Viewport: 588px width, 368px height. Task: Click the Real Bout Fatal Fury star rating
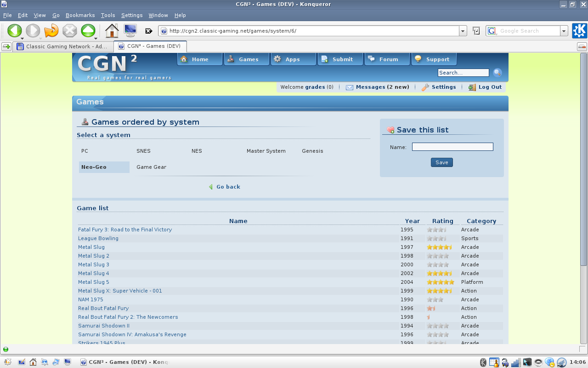click(431, 308)
